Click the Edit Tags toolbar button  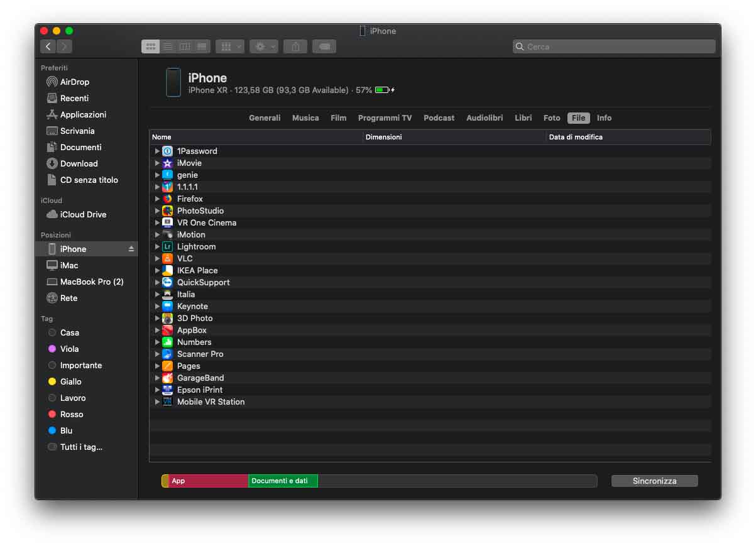tap(324, 46)
